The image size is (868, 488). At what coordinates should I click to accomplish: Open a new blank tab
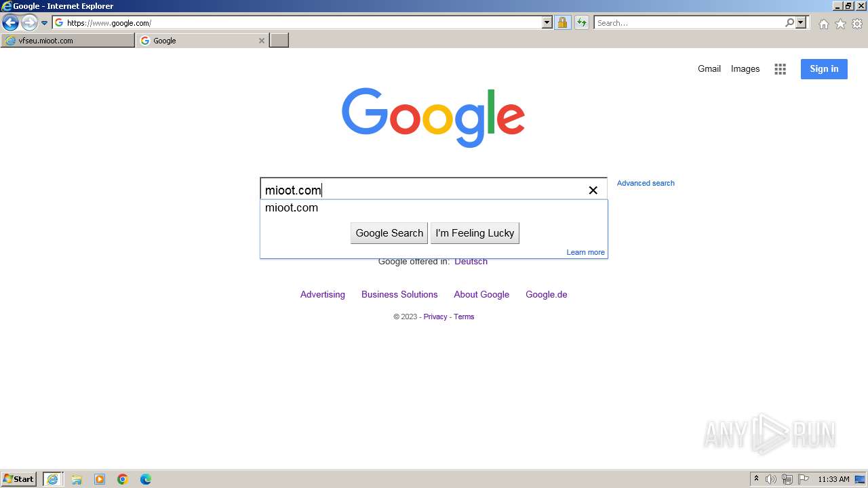pos(279,41)
